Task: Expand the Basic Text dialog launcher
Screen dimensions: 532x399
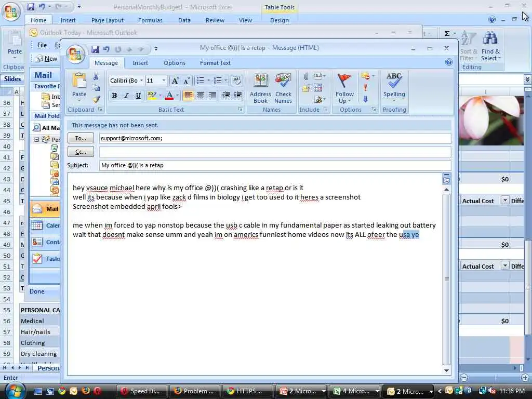Action: 240,109
